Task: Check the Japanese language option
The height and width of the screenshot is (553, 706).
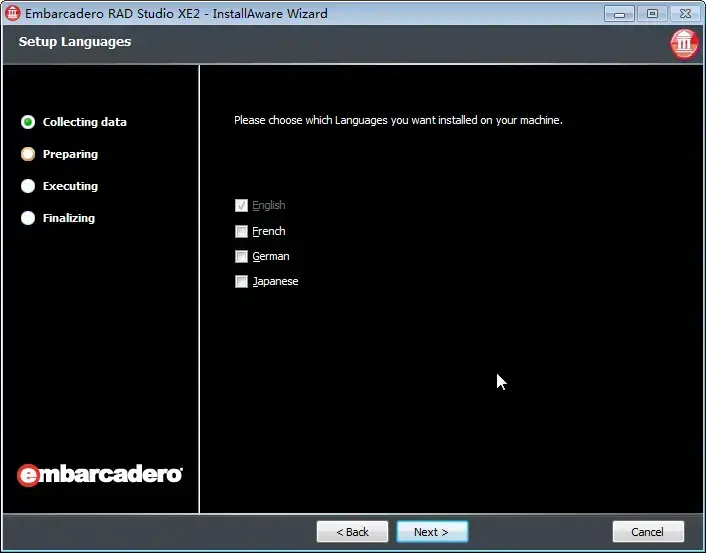Action: (x=241, y=282)
